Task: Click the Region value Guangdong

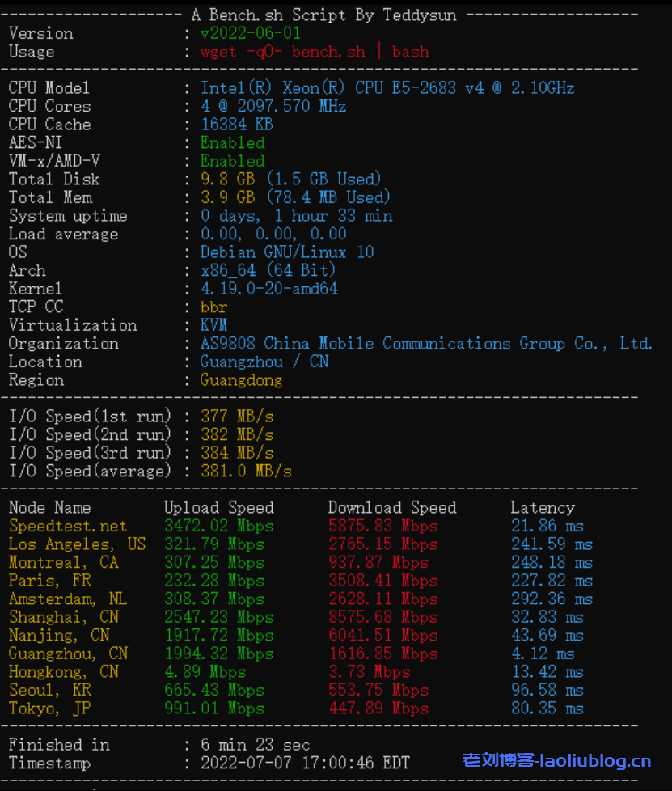Action: [x=241, y=380]
